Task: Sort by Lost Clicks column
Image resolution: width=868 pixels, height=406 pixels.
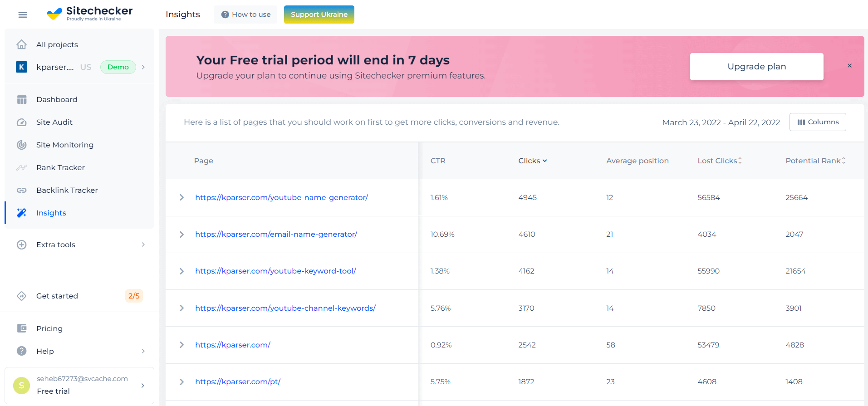Action: pyautogui.click(x=720, y=161)
